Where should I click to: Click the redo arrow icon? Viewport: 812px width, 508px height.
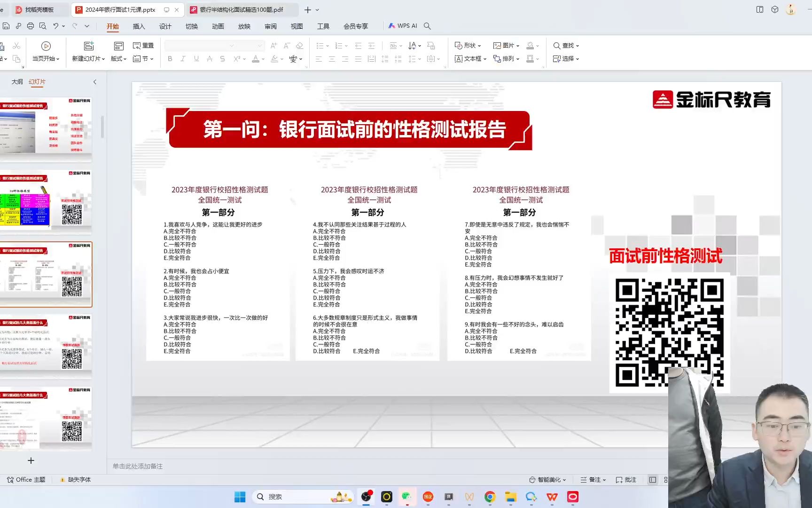point(75,26)
